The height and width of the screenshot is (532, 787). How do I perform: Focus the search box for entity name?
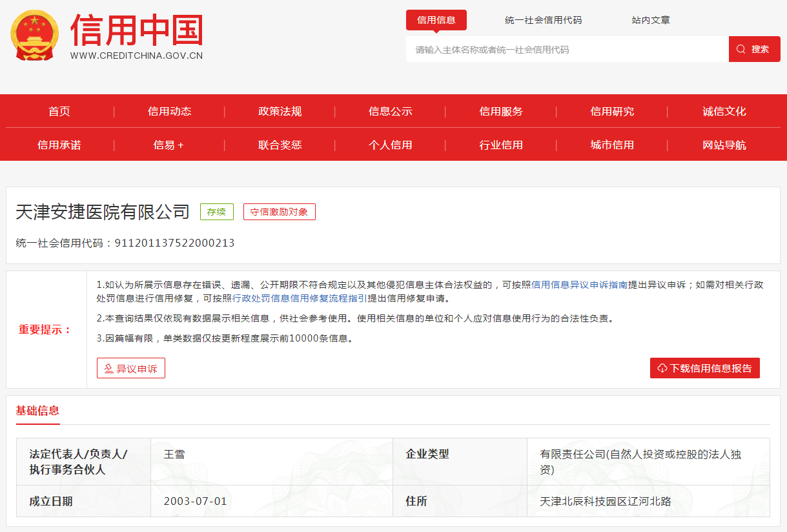567,49
